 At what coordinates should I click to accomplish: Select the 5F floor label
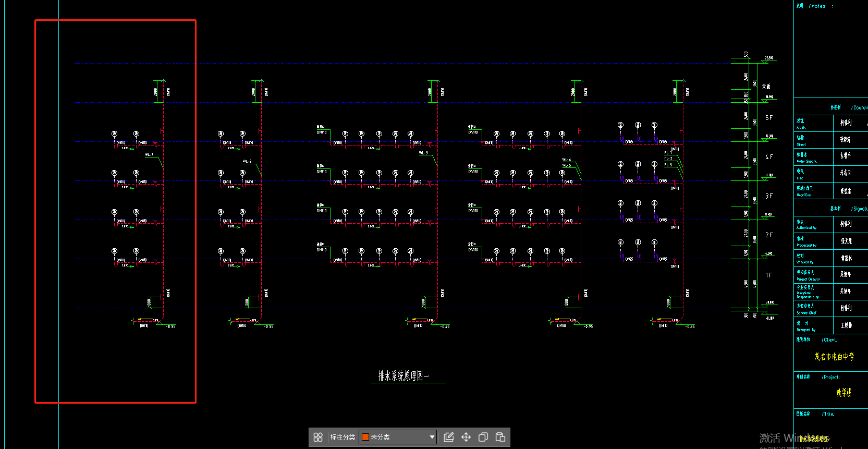coord(769,118)
